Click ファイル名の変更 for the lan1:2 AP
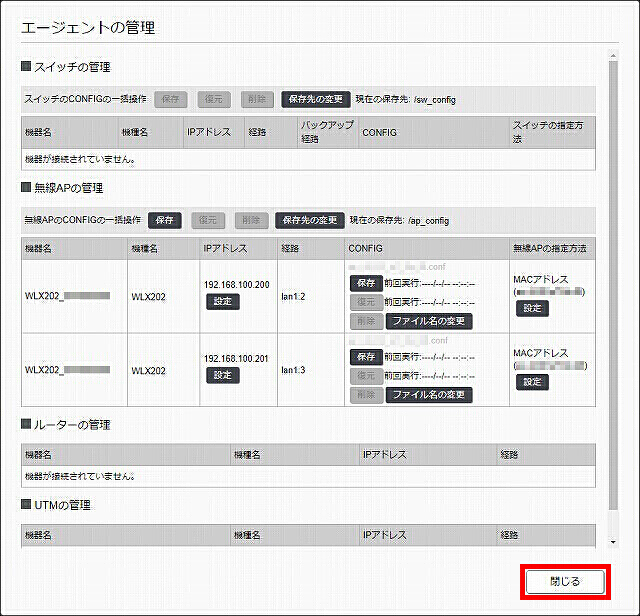The height and width of the screenshot is (616, 640). (x=429, y=322)
